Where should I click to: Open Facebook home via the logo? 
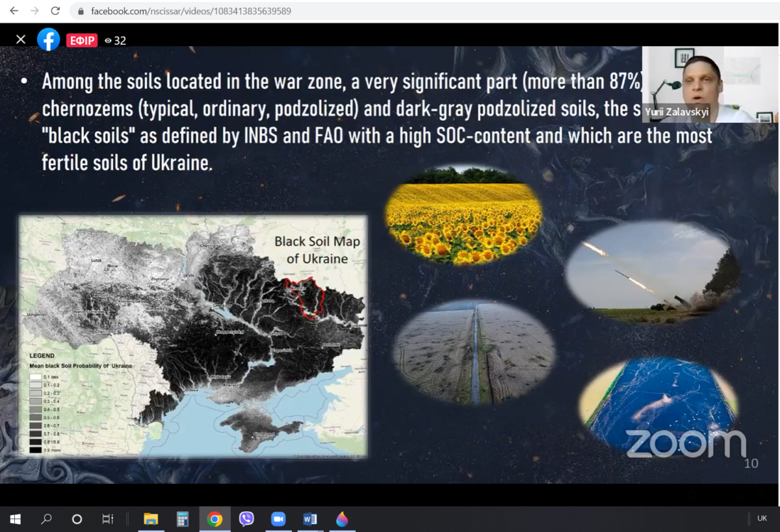tap(49, 40)
